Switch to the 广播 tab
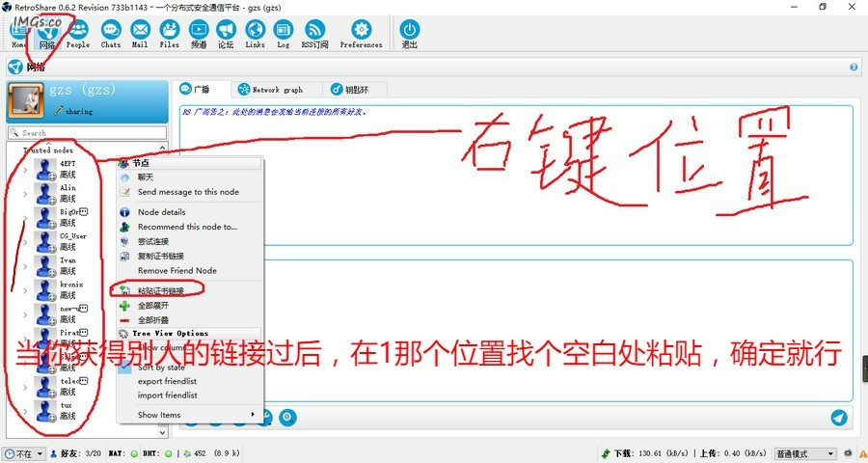868x463 pixels. point(203,89)
